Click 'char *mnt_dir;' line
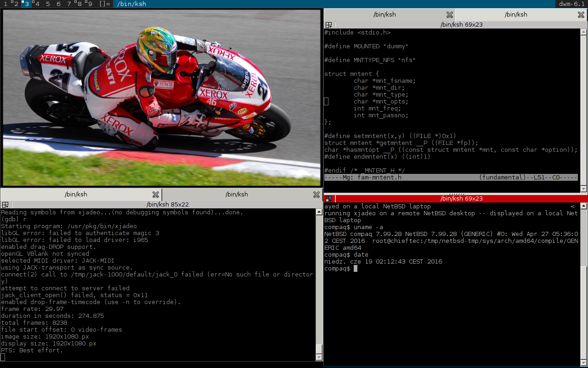The width and height of the screenshot is (588, 368). tap(379, 87)
